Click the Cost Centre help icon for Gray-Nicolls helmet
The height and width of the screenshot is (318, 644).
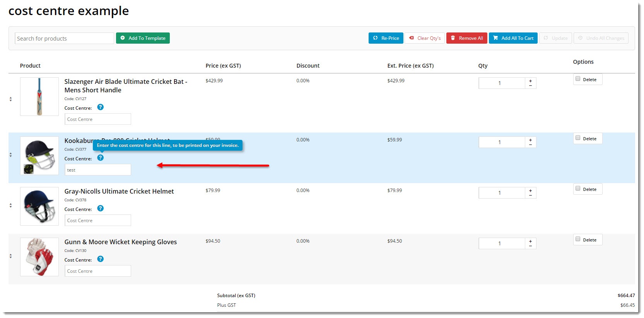click(100, 208)
